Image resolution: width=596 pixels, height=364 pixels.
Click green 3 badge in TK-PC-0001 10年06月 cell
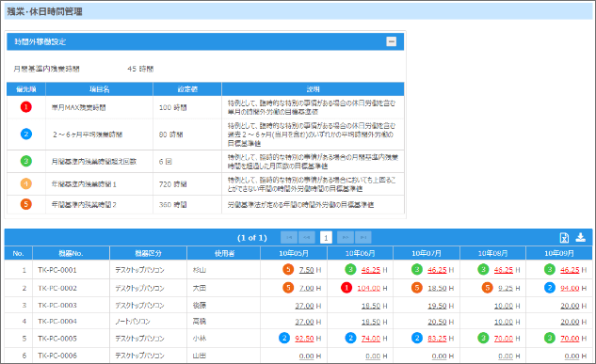pos(350,270)
